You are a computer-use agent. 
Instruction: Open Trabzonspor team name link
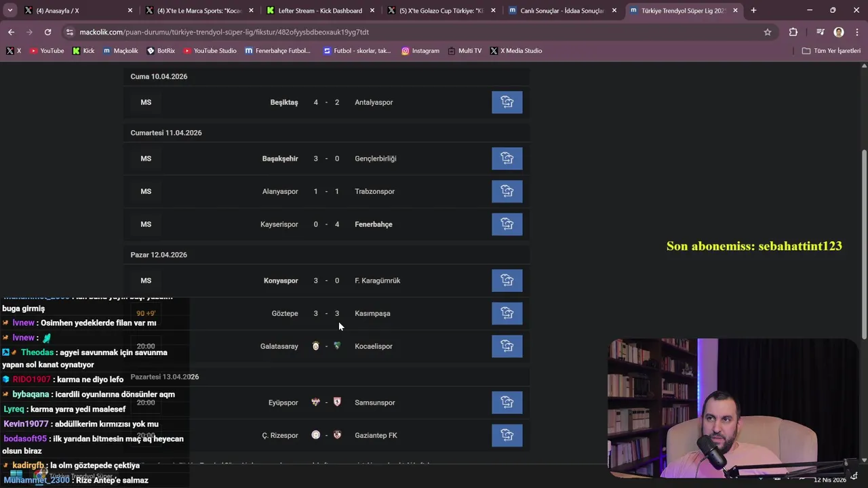point(374,191)
